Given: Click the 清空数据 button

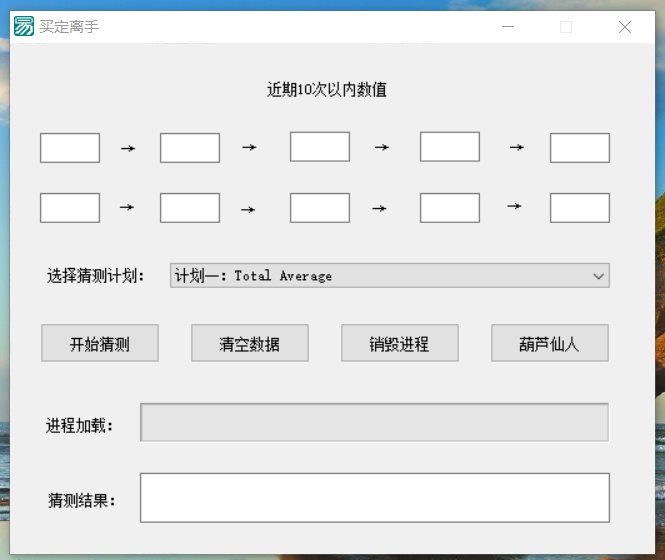Looking at the screenshot, I should 250,344.
